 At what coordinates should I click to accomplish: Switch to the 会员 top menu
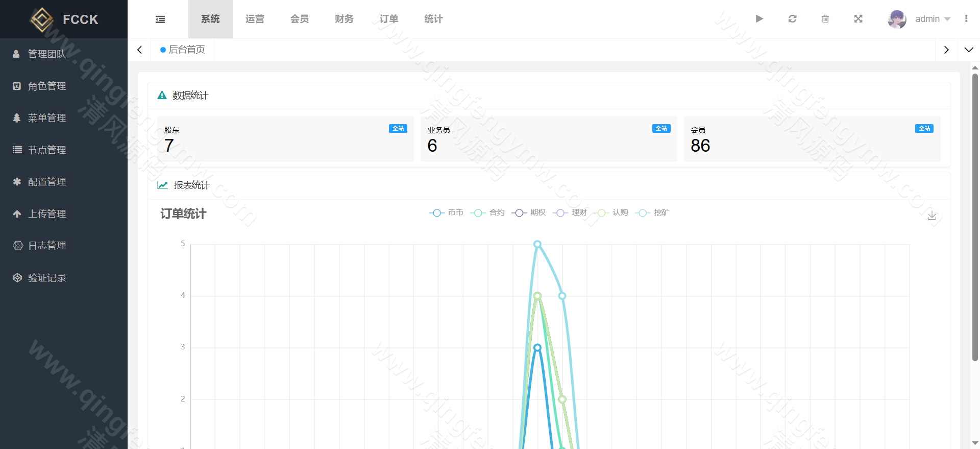[300, 19]
